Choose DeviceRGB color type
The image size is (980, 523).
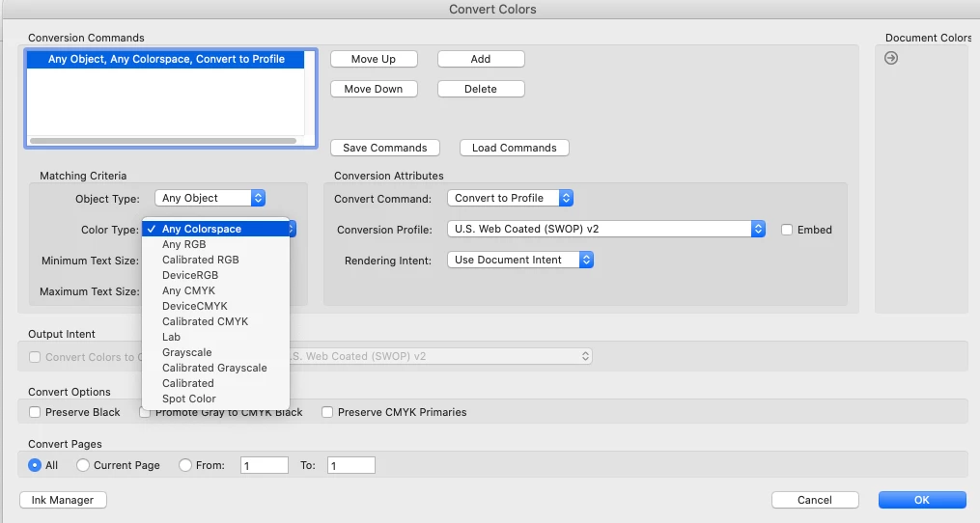click(216, 275)
